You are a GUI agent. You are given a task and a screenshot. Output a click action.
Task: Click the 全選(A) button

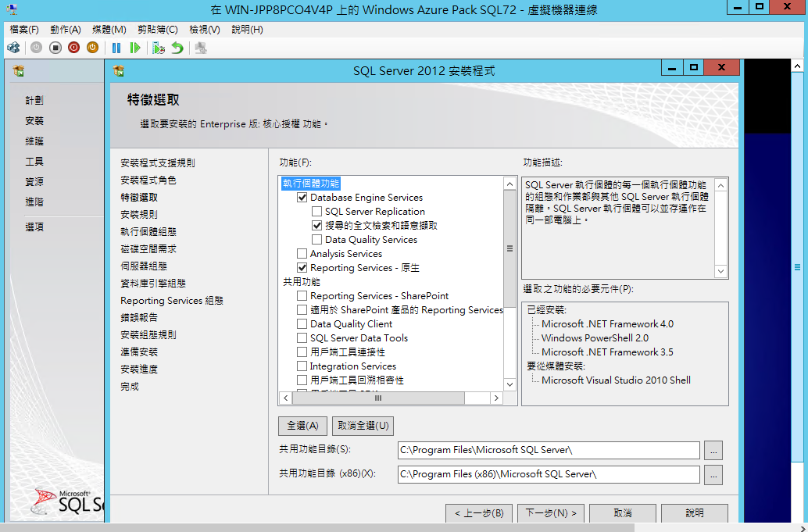[302, 426]
